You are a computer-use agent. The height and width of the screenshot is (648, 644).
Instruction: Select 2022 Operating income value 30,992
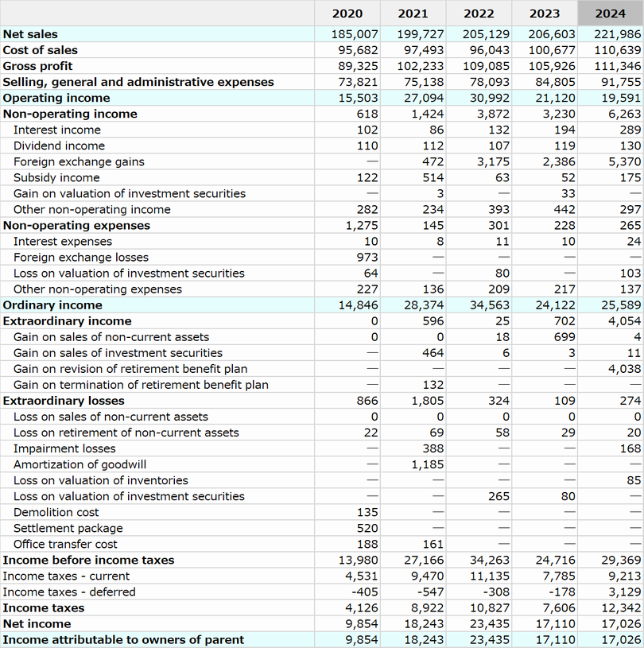click(490, 98)
